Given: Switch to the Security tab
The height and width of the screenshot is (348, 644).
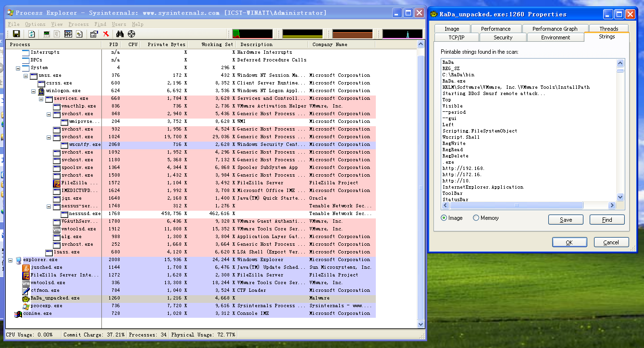Looking at the screenshot, I should tap(503, 37).
